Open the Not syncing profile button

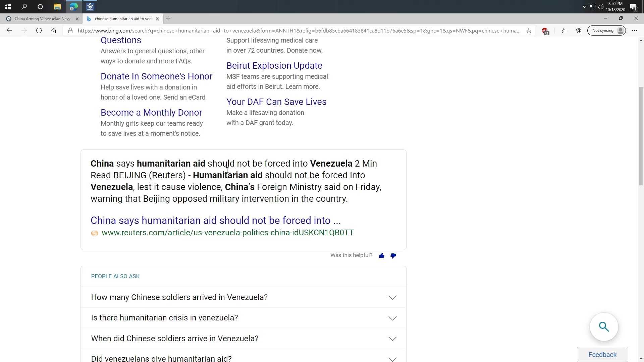coord(606,31)
